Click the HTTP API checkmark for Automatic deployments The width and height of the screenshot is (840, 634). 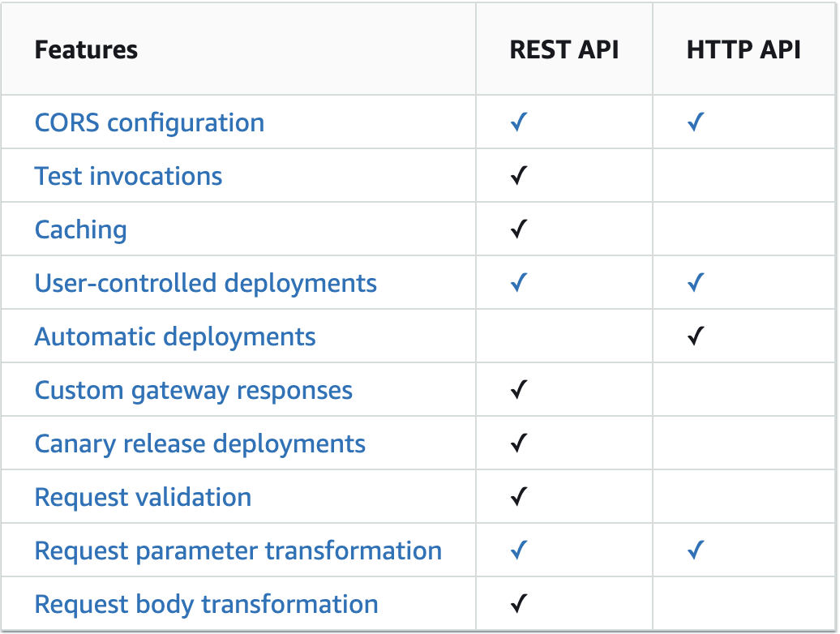click(x=695, y=337)
